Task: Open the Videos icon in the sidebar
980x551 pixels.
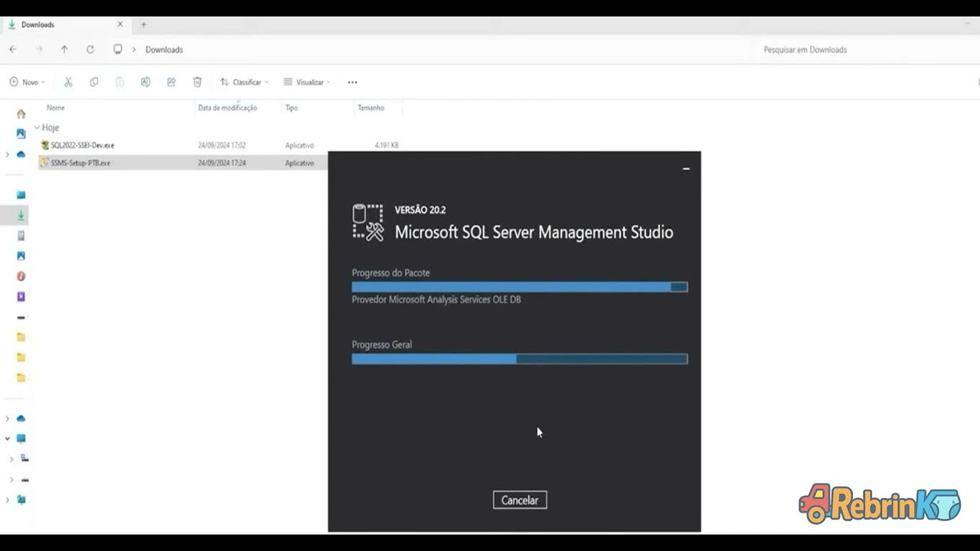Action: (x=21, y=296)
